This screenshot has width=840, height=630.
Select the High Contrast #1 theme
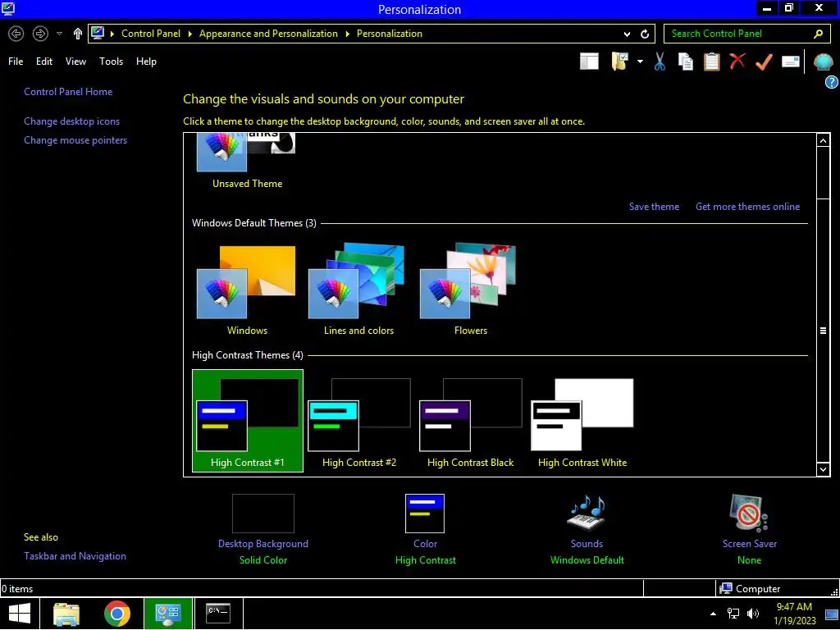pyautogui.click(x=248, y=421)
